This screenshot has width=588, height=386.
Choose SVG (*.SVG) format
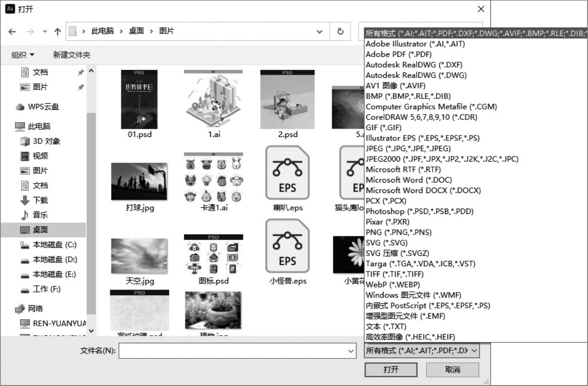tap(476, 242)
